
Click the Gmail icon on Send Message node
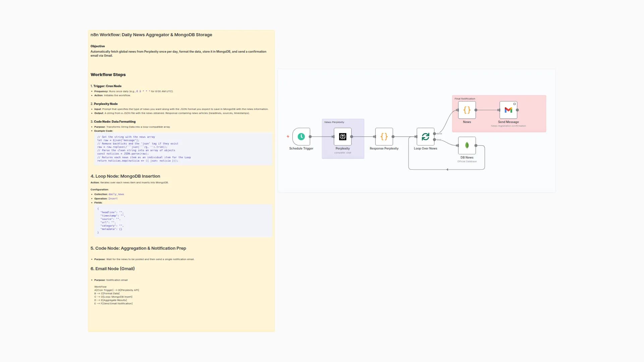click(508, 110)
